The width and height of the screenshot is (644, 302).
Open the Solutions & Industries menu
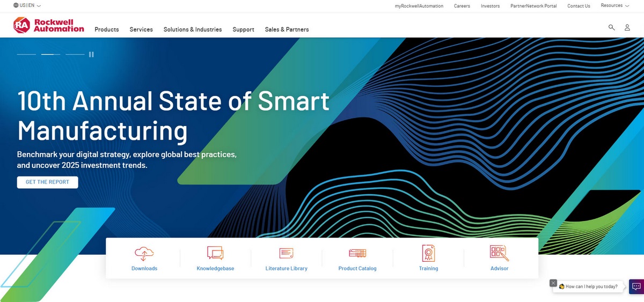point(192,30)
